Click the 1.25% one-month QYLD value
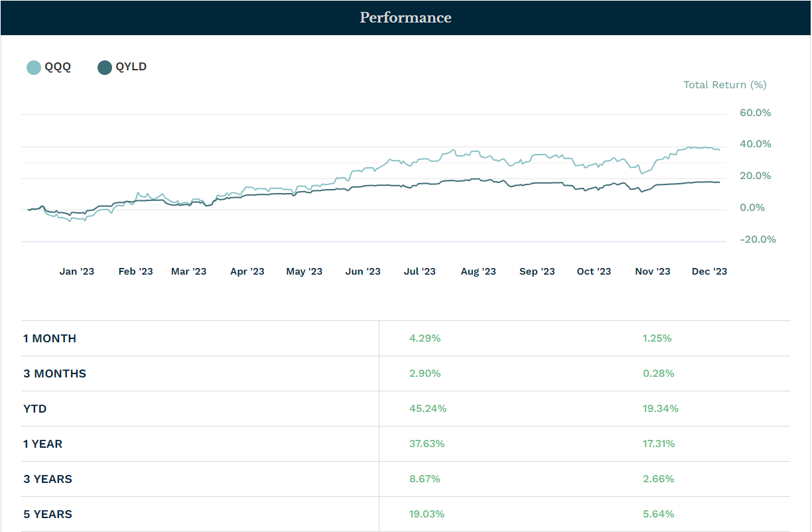 point(657,338)
